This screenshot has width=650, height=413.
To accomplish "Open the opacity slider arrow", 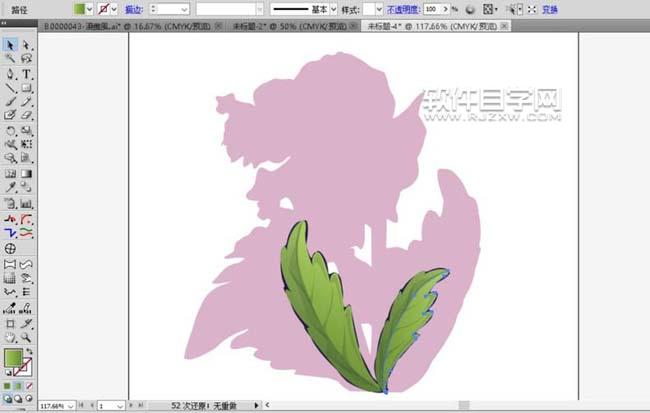I will pos(446,9).
